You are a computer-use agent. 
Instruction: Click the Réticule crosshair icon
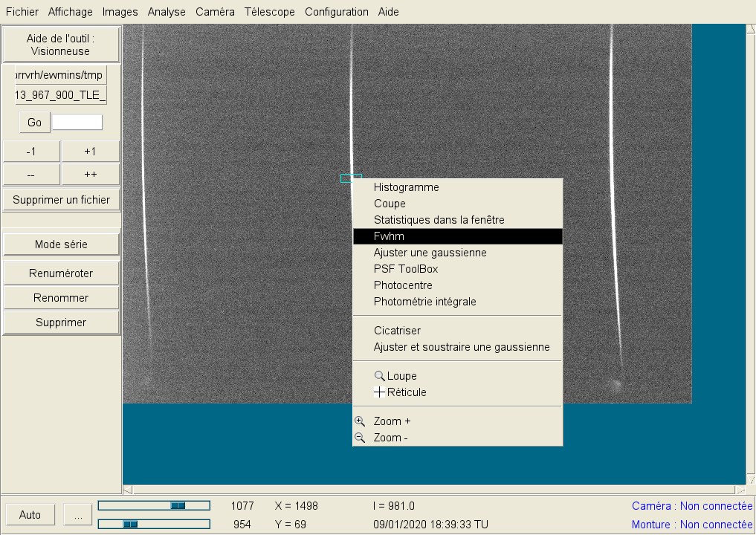pos(380,392)
